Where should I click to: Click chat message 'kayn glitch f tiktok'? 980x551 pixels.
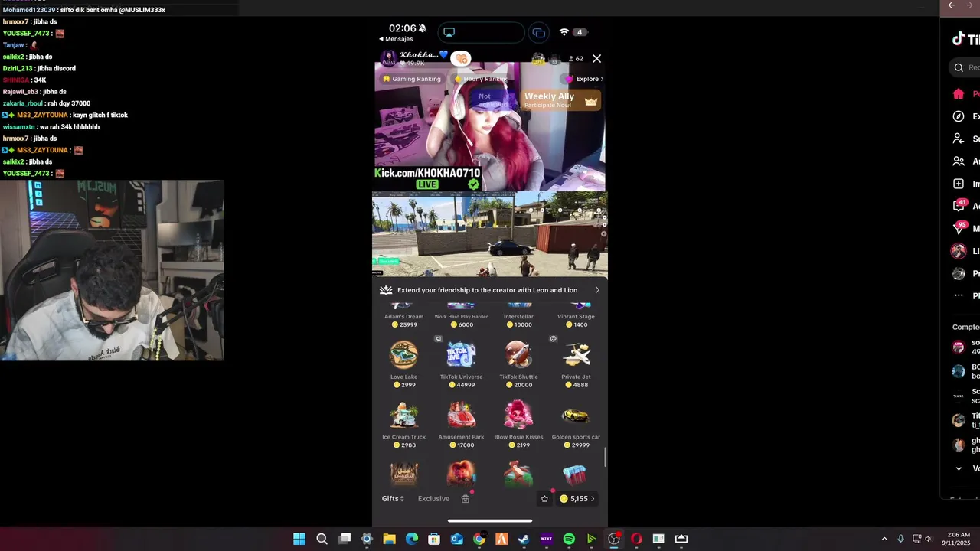100,115
